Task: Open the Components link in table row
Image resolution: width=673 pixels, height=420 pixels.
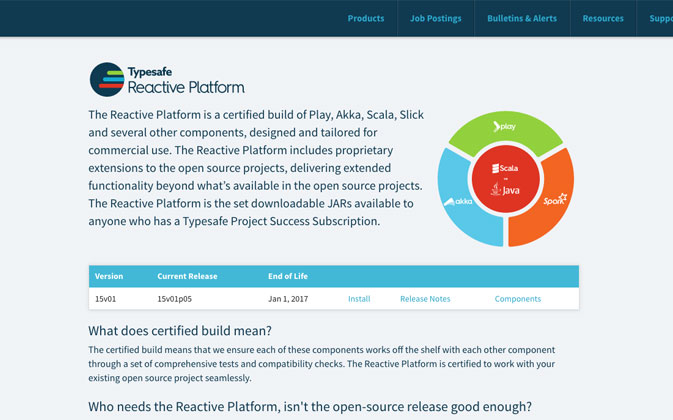Action: (x=518, y=299)
